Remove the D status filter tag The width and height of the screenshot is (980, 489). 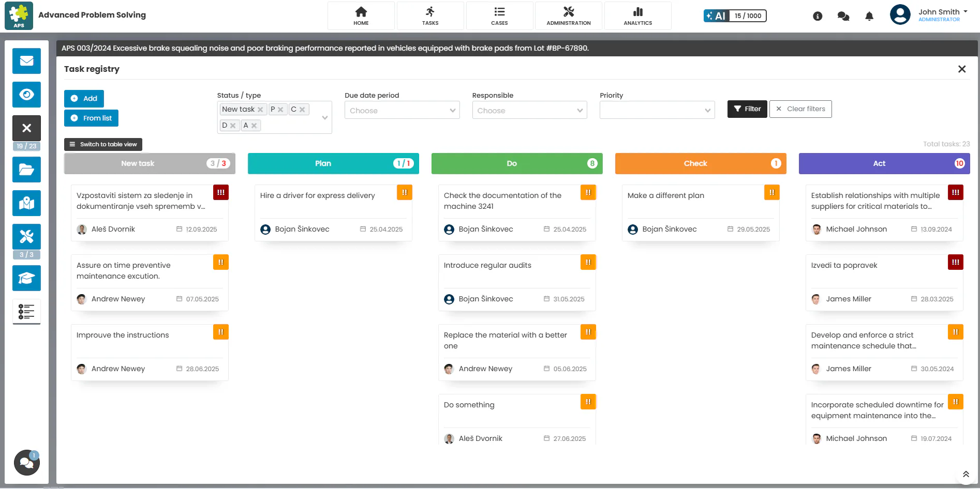click(233, 126)
